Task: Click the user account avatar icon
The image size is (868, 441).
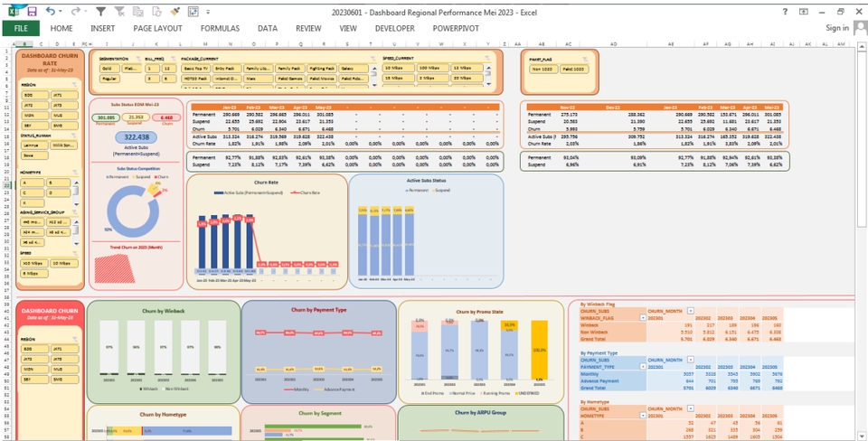Action: [x=860, y=28]
